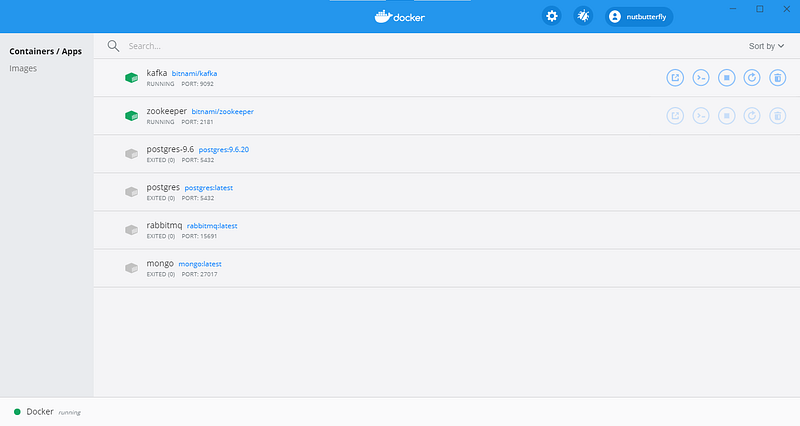Stop the kafka container
The height and width of the screenshot is (426, 800).
tap(727, 78)
